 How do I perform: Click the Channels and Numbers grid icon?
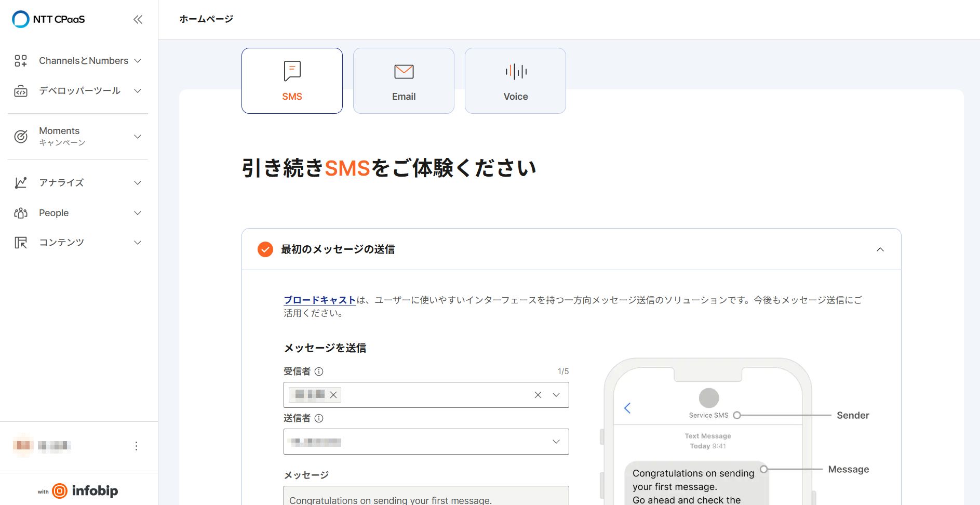[x=21, y=61]
